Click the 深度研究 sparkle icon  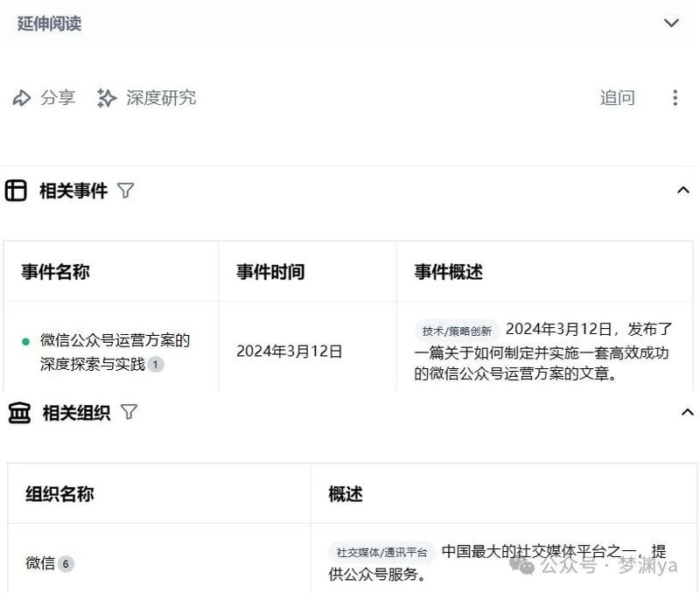coord(106,98)
